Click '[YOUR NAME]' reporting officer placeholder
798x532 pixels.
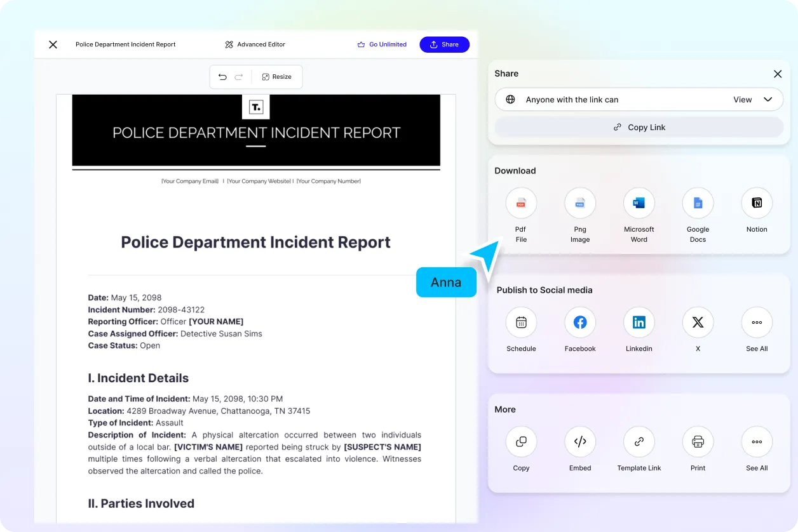tap(216, 322)
